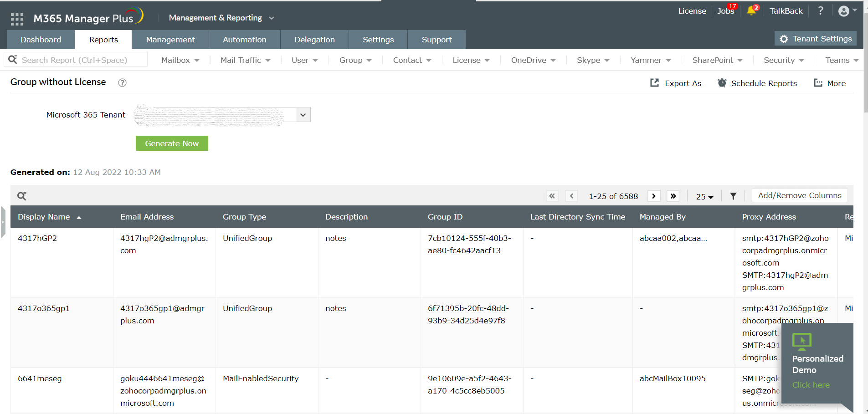Open the apps grid launcher icon
This screenshot has height=414, width=868.
point(17,19)
